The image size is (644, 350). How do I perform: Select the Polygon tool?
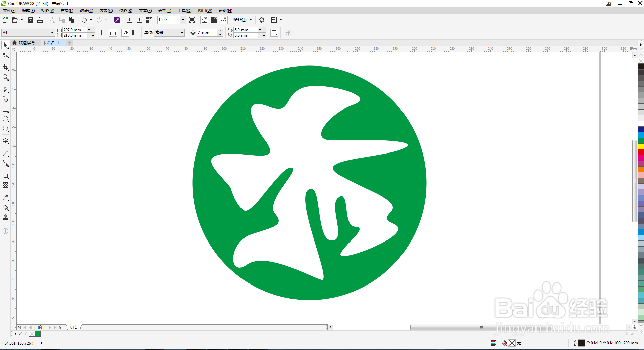pos(5,129)
